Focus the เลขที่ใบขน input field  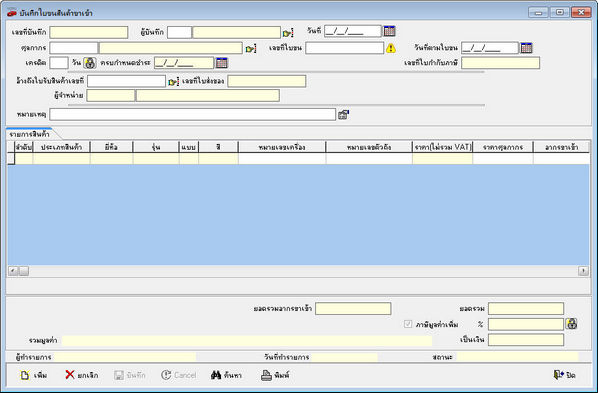tap(344, 48)
